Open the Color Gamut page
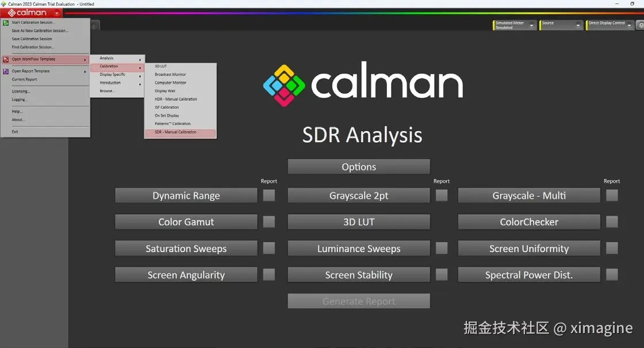Screen dimensions: 644x348 [x=186, y=222]
